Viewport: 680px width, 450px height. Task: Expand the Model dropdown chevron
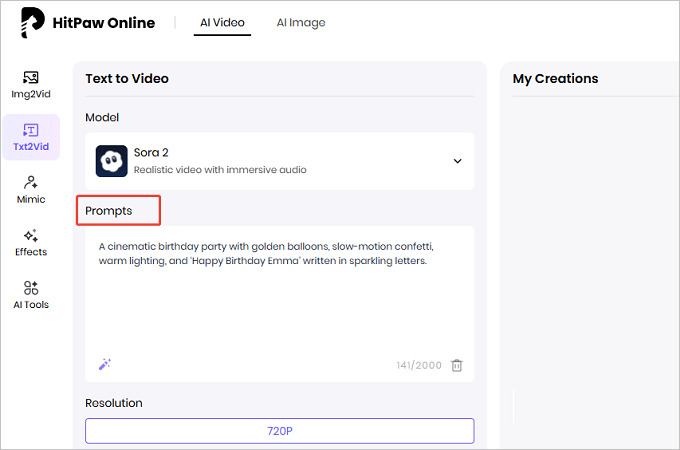(x=457, y=161)
